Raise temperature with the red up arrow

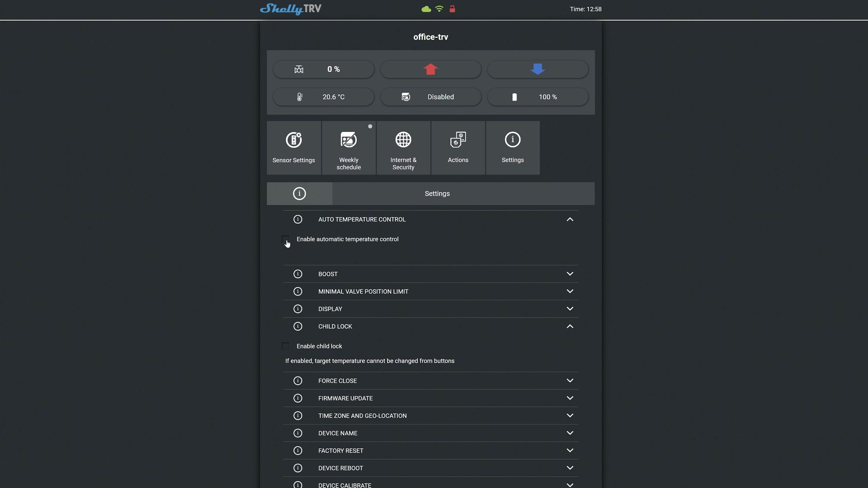(431, 69)
